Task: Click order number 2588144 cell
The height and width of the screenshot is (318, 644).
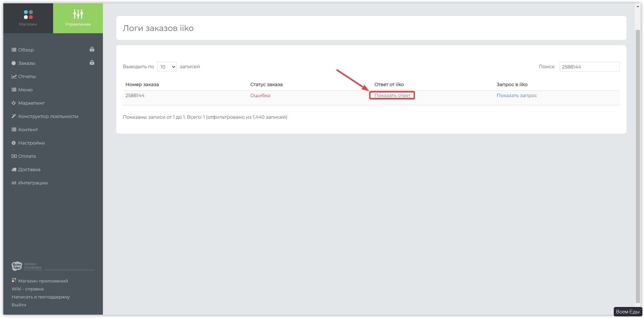Action: click(135, 95)
